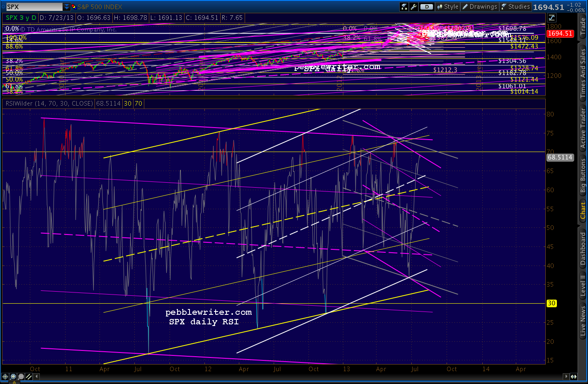Image resolution: width=588 pixels, height=384 pixels.
Task: Open chart settings wrench icon
Action: [413, 7]
